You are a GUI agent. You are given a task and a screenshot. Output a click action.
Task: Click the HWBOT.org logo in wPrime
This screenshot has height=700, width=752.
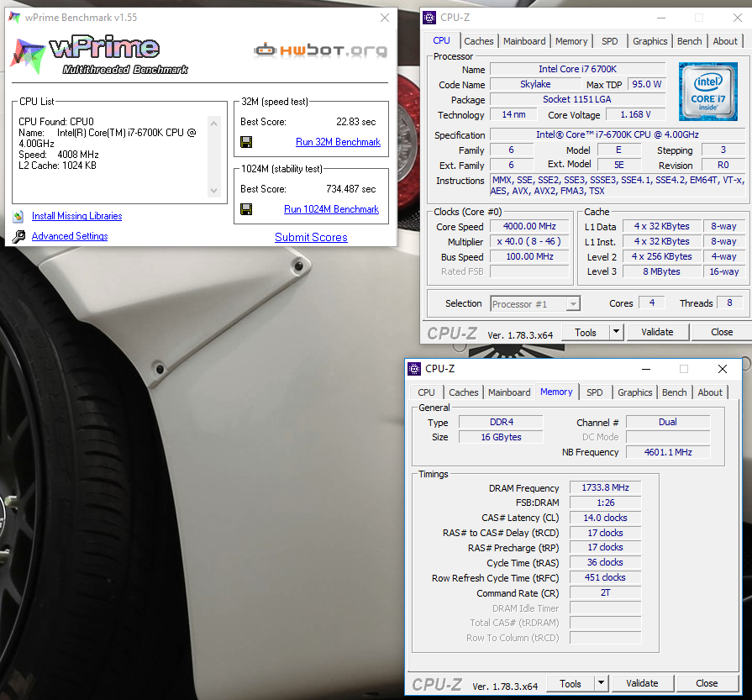320,50
